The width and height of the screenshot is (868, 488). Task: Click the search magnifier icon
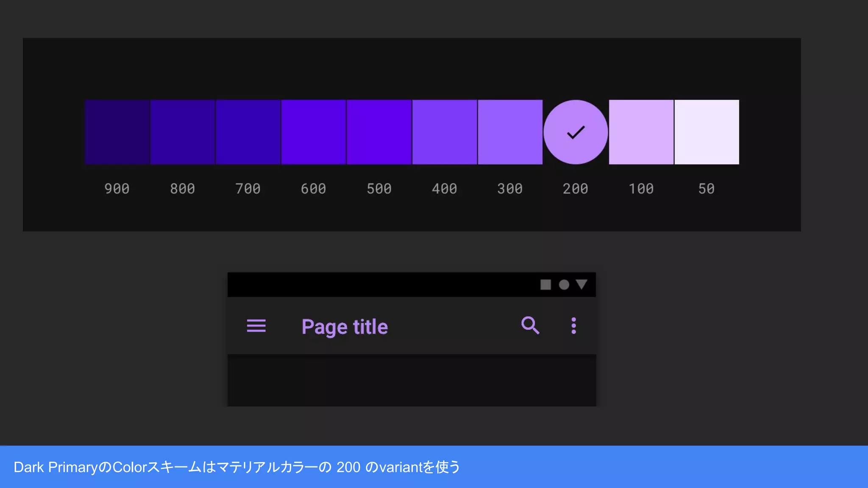tap(530, 325)
